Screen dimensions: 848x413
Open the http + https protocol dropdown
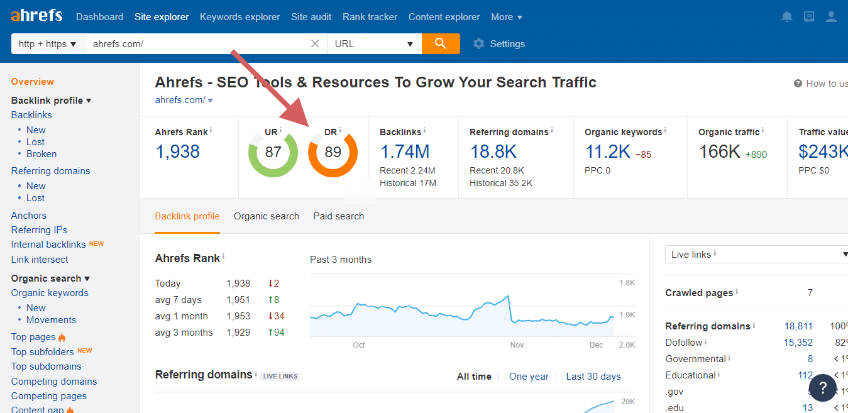point(46,44)
